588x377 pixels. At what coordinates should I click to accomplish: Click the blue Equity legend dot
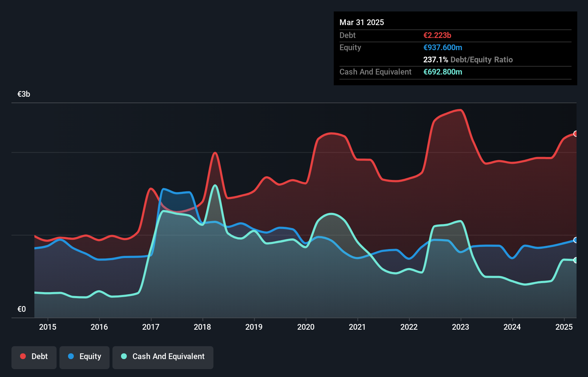71,356
